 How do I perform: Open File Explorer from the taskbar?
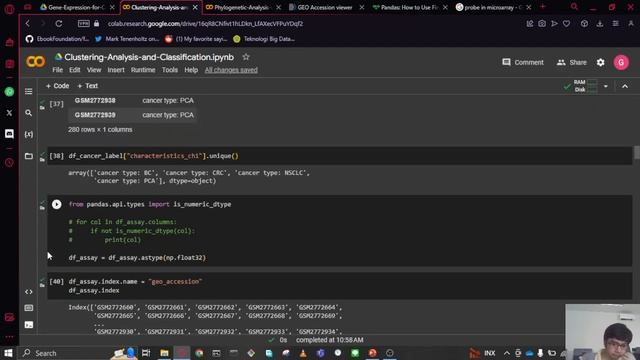click(x=164, y=353)
